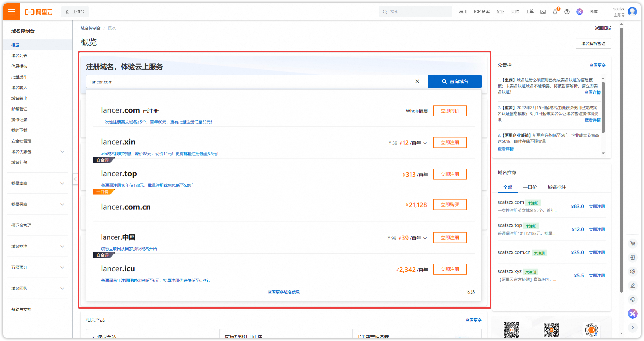Click the second QR code image

point(552,330)
